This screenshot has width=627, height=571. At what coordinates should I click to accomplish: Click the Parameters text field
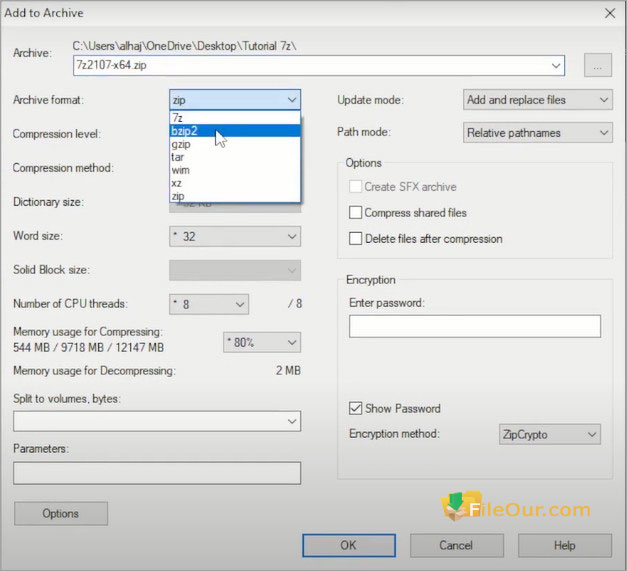pos(157,473)
